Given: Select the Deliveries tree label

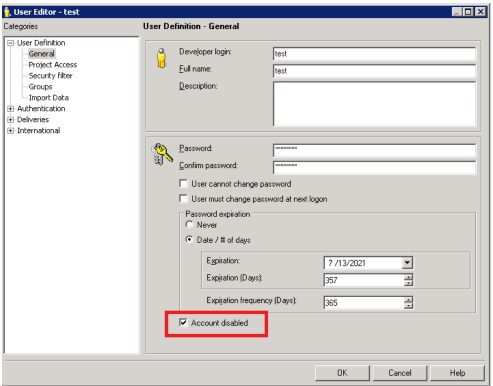Looking at the screenshot, I should point(33,120).
